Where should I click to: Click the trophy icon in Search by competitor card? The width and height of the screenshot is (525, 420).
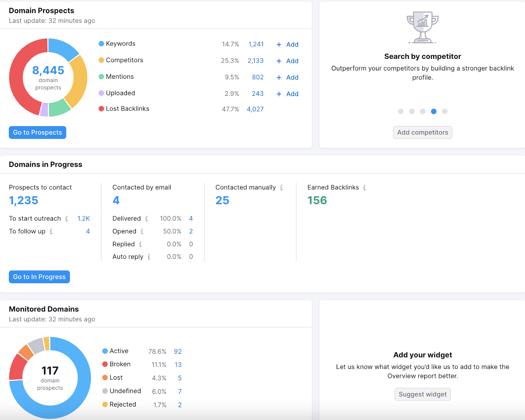(x=422, y=28)
